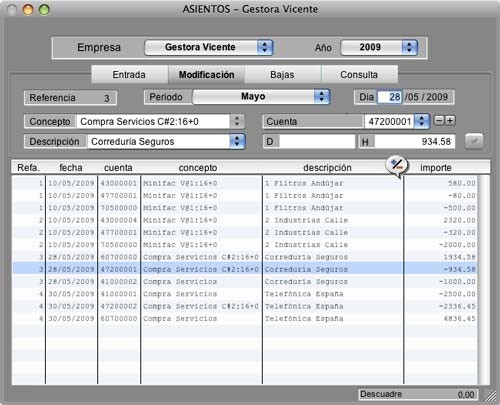Select row with importe -80.00
This screenshot has width=500, height=405.
[x=245, y=196]
